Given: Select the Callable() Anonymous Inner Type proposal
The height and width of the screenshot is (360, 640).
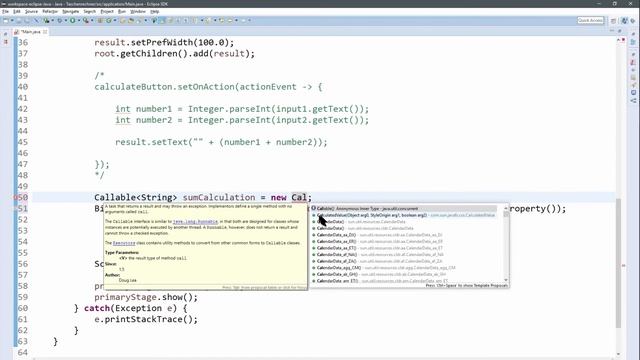Looking at the screenshot, I should coord(404,209).
